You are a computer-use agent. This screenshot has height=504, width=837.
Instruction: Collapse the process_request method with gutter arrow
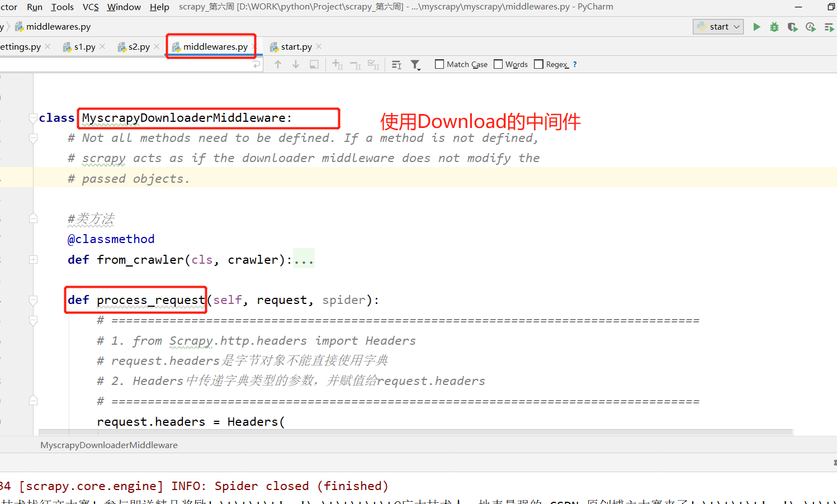coord(32,300)
